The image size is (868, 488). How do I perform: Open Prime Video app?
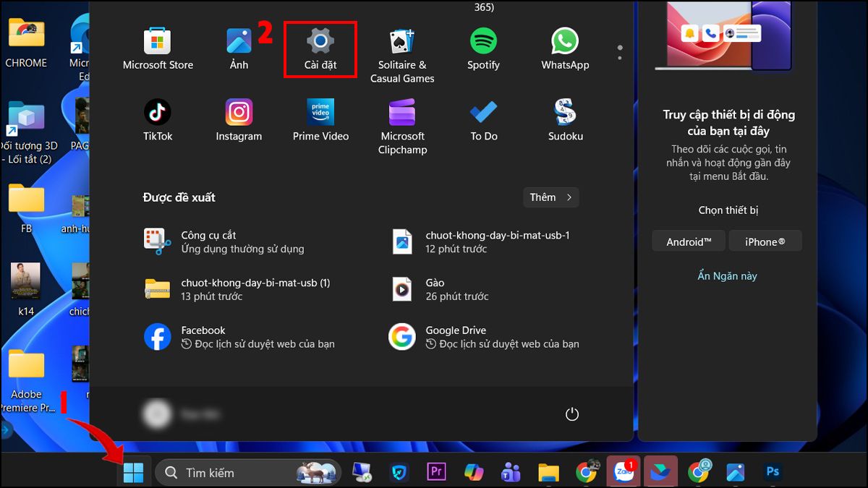coord(320,120)
